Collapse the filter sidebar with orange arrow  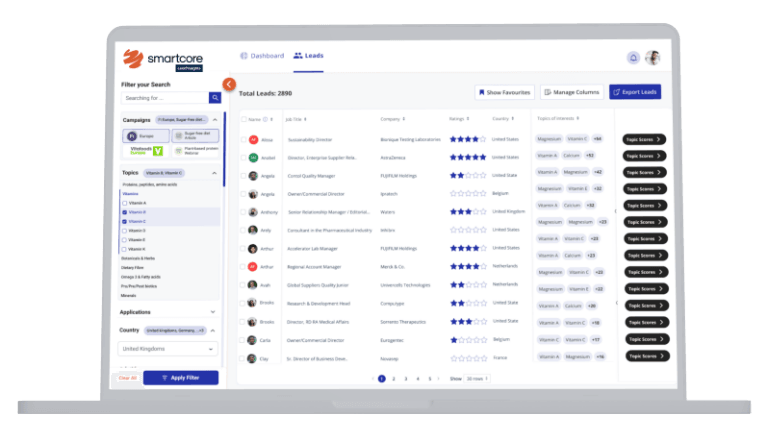point(229,85)
